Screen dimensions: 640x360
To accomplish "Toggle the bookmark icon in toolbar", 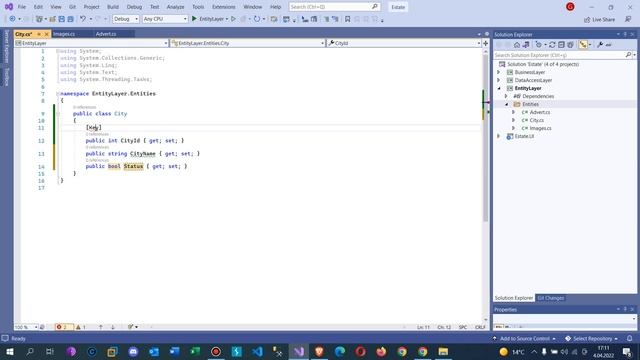I will [347, 19].
